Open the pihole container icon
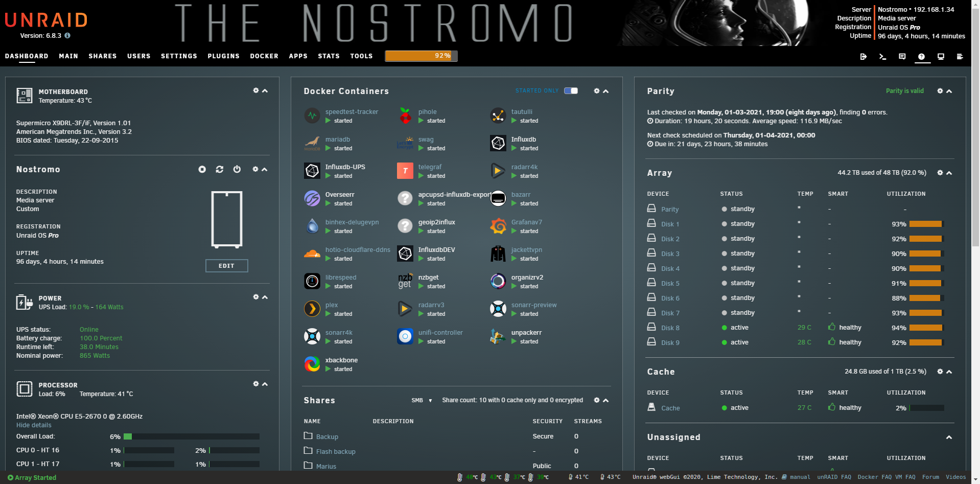Viewport: 980px width, 484px height. 405,116
